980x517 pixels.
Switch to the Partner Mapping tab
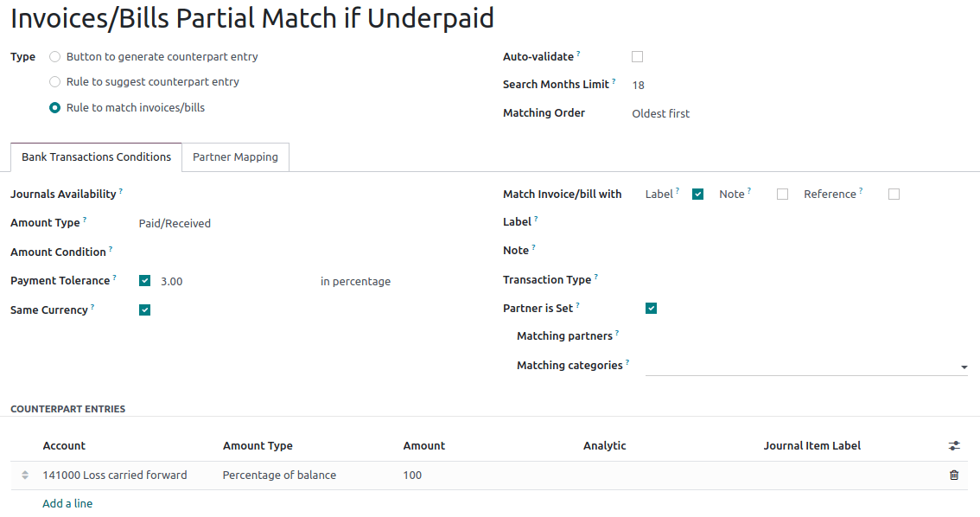pyautogui.click(x=235, y=157)
